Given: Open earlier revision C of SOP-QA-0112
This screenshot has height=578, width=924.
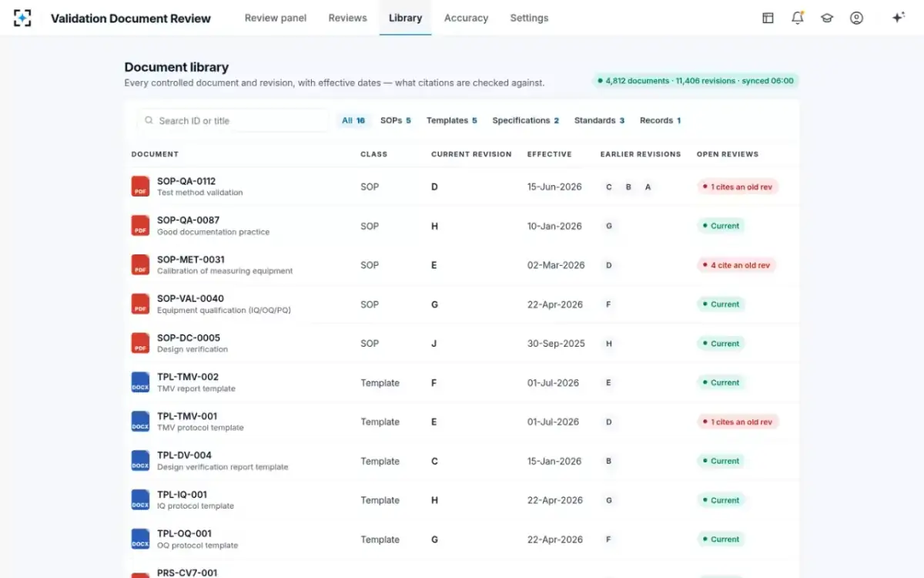Looking at the screenshot, I should (609, 187).
